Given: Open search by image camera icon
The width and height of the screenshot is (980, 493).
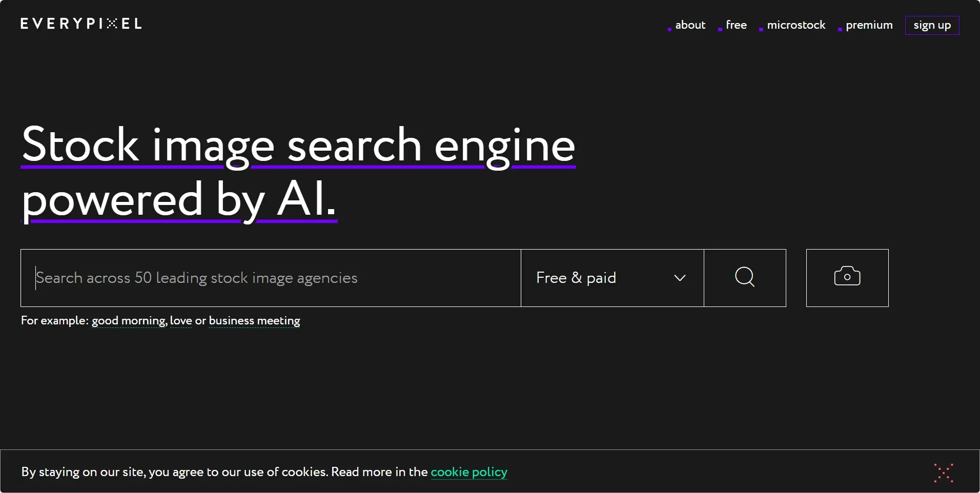Looking at the screenshot, I should tap(847, 278).
